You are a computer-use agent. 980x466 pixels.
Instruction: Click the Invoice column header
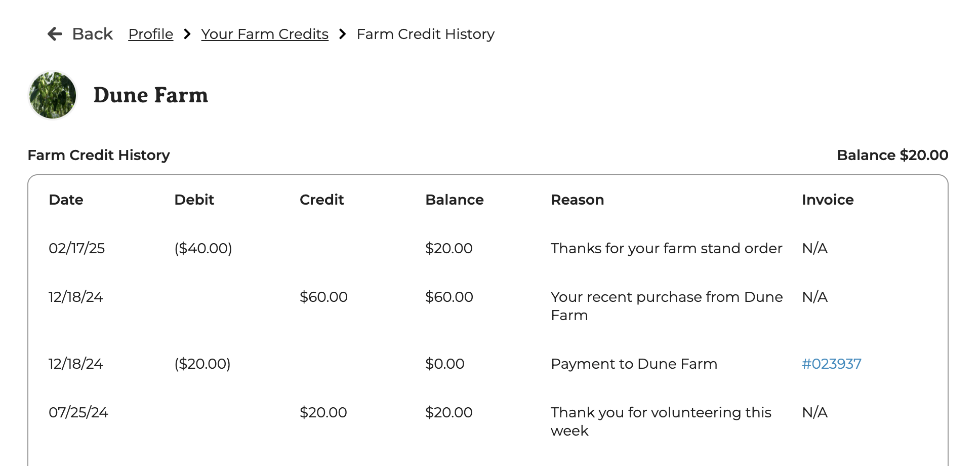[x=828, y=200]
